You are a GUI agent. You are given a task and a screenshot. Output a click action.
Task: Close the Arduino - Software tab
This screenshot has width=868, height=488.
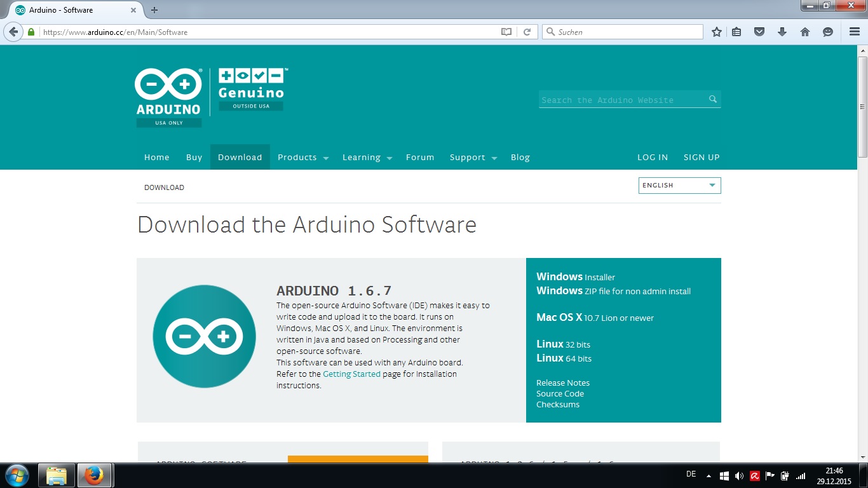pyautogui.click(x=134, y=10)
